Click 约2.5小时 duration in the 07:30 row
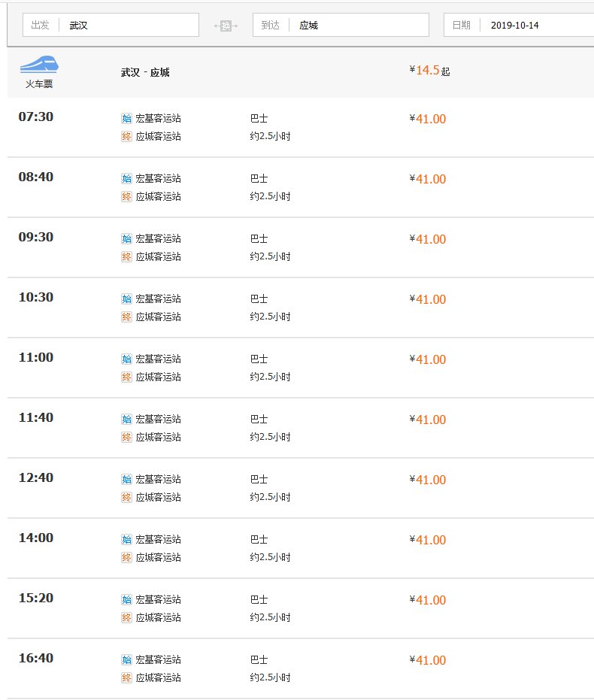Image resolution: width=594 pixels, height=700 pixels. [x=271, y=136]
